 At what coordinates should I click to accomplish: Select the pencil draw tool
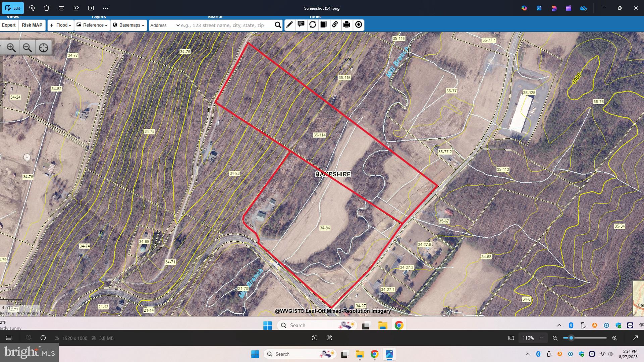coord(290,25)
